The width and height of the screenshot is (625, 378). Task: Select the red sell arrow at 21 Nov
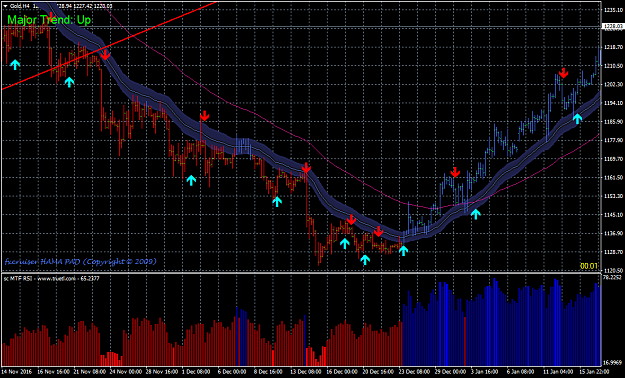(105, 55)
